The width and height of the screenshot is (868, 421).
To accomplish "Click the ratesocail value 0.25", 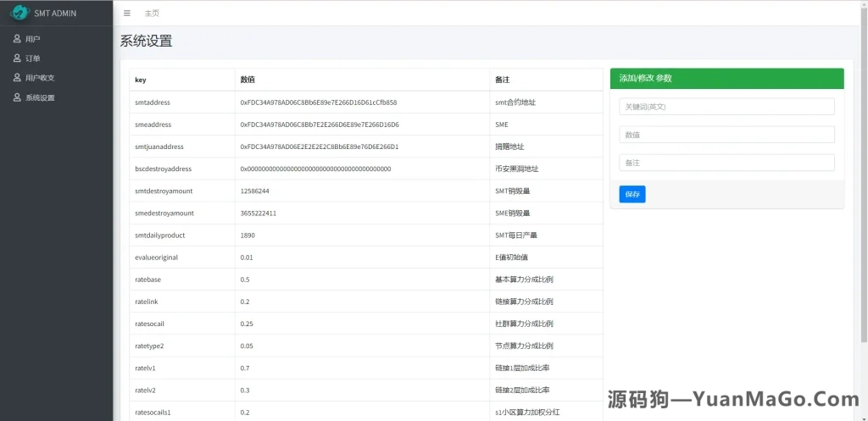I will pos(247,324).
